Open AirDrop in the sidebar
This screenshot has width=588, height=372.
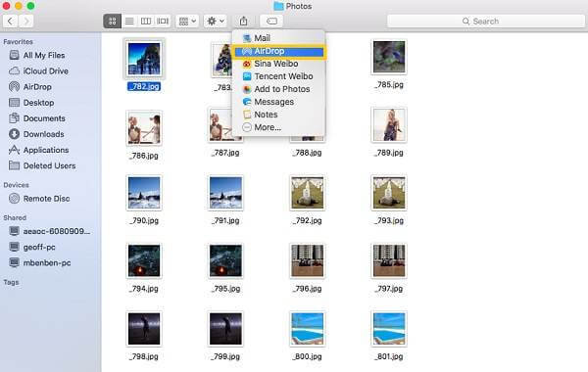30,86
